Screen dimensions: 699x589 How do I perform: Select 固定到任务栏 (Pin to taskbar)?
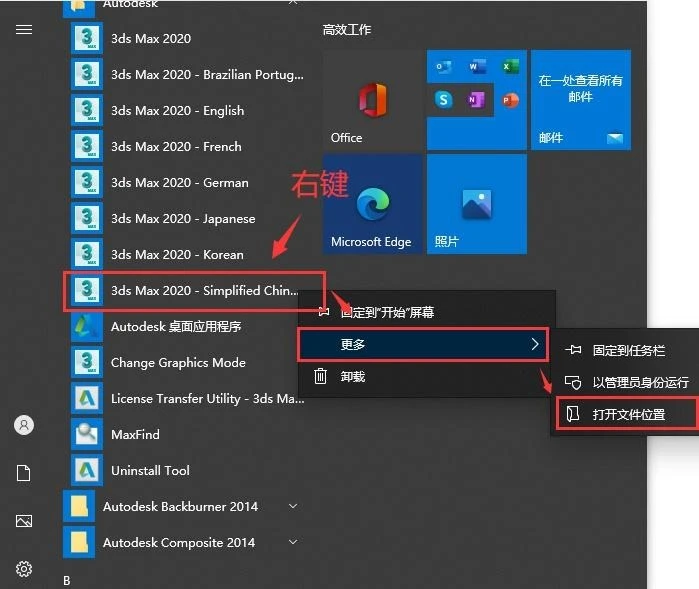click(x=628, y=350)
